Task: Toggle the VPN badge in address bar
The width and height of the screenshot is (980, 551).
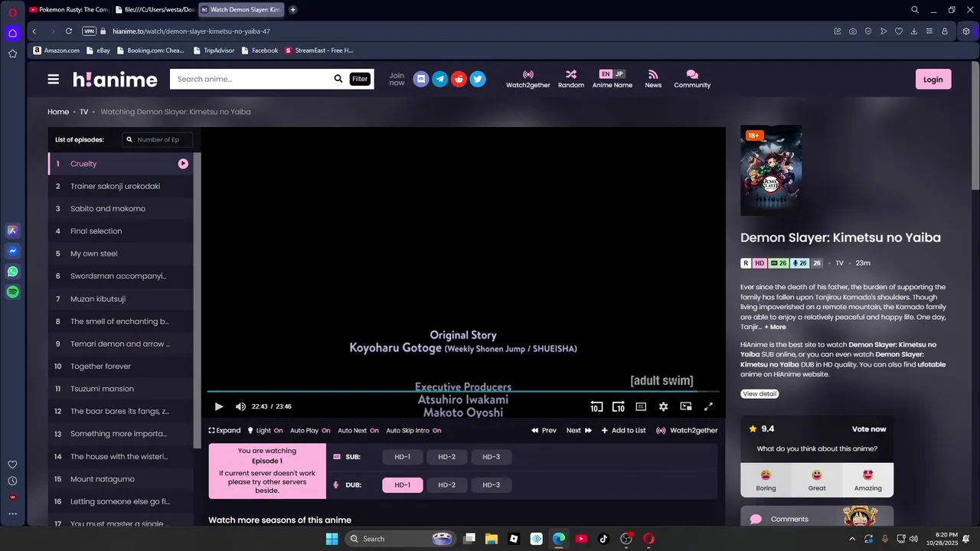Action: tap(89, 31)
